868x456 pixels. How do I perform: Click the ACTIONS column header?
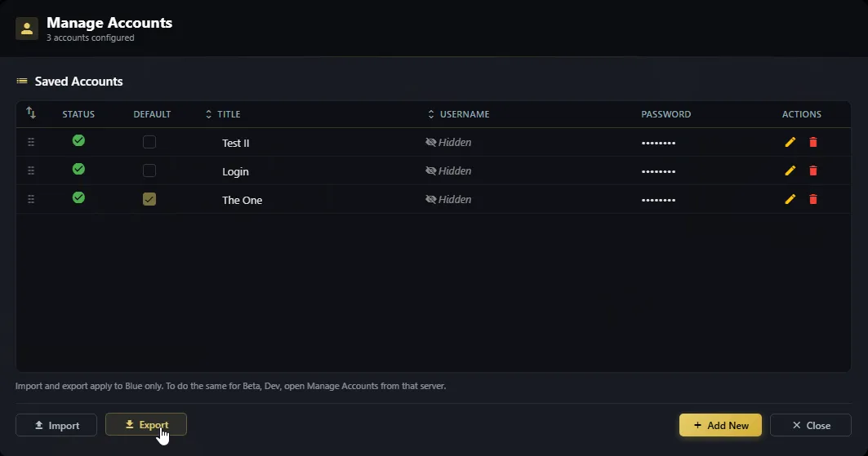point(802,114)
